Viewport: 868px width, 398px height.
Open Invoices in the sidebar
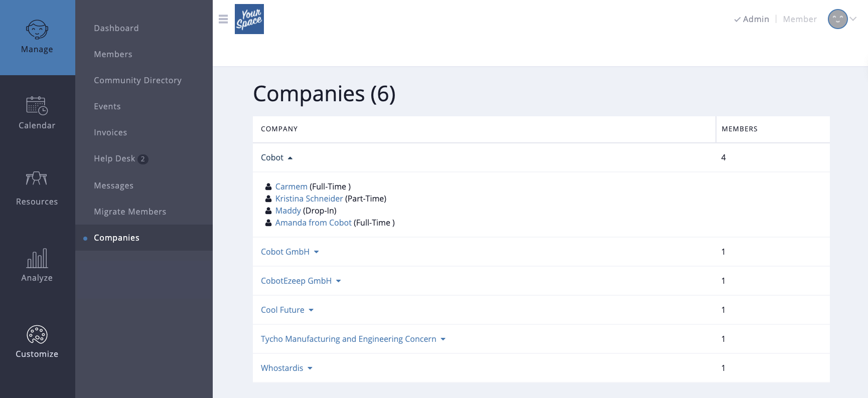click(110, 132)
